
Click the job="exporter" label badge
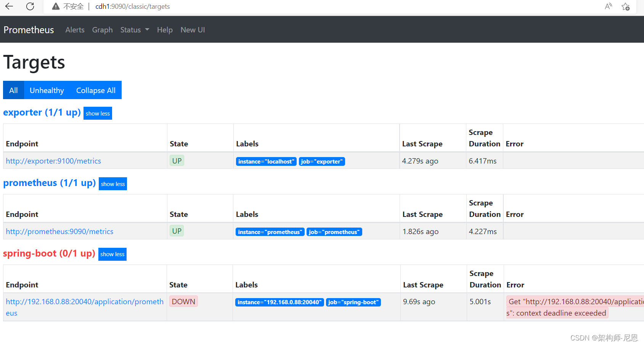322,162
